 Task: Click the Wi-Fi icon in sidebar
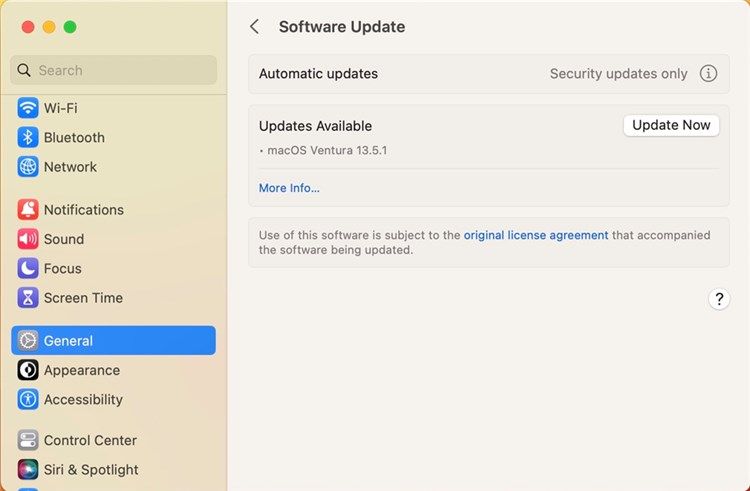click(28, 108)
